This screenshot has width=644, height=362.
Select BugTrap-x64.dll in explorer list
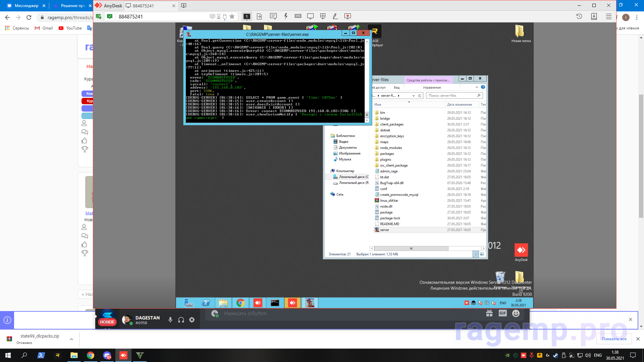pyautogui.click(x=391, y=183)
